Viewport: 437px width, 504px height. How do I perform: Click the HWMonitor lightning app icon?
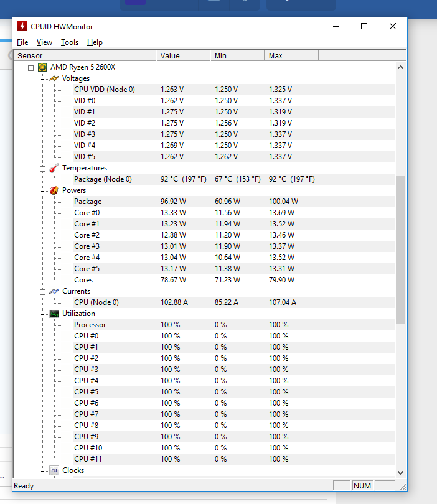pyautogui.click(x=22, y=26)
